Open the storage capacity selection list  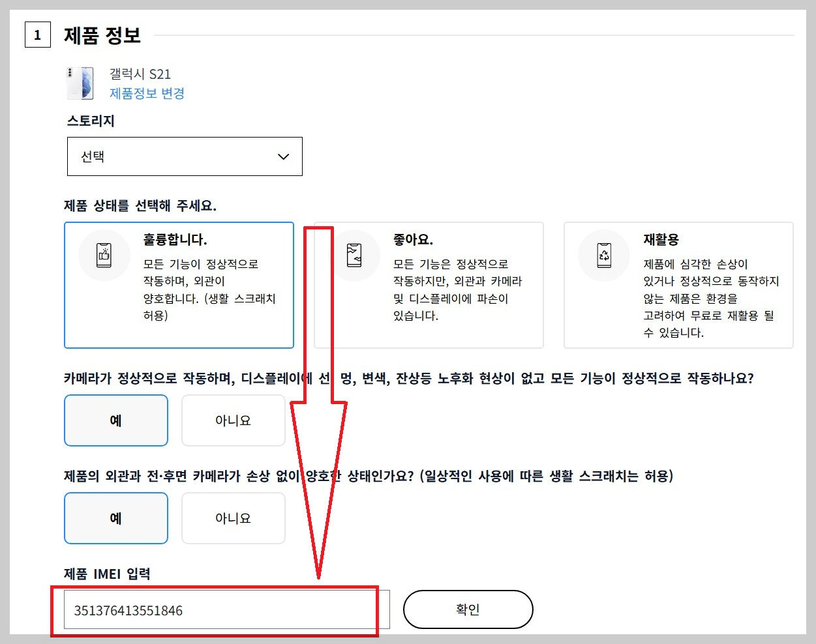click(185, 156)
